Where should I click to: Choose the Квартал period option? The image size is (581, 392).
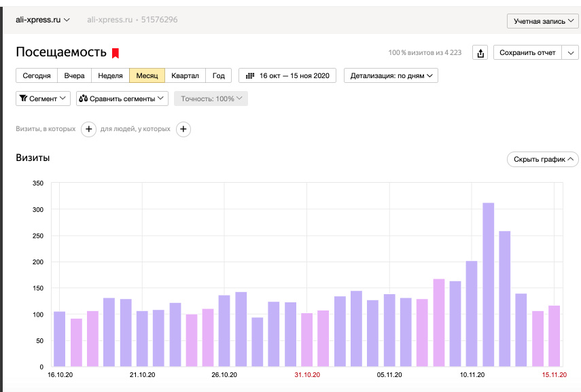pyautogui.click(x=185, y=76)
